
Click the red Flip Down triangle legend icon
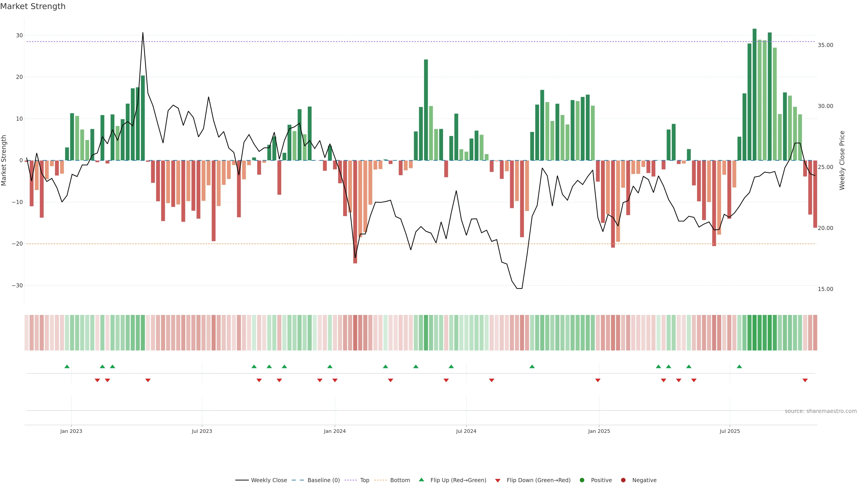click(x=498, y=480)
